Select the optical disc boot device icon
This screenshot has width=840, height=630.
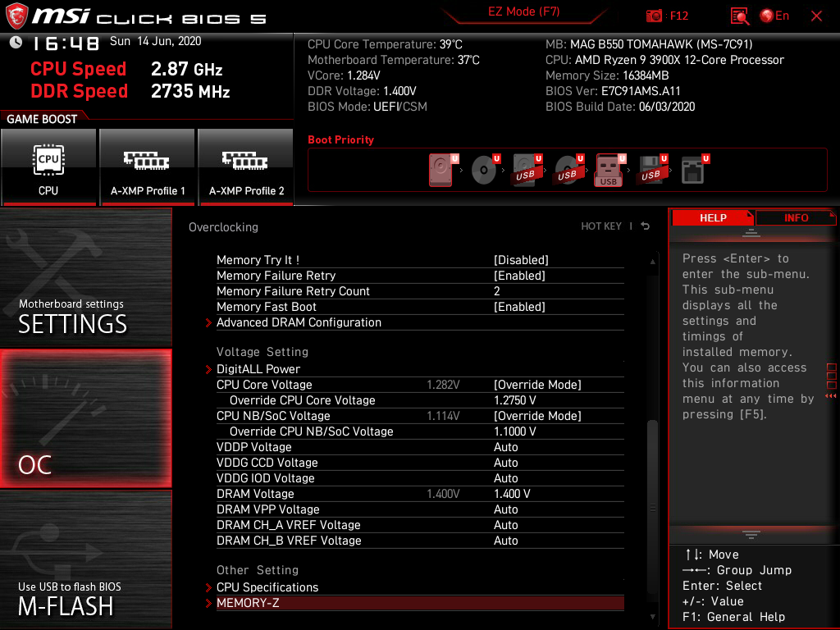[484, 170]
